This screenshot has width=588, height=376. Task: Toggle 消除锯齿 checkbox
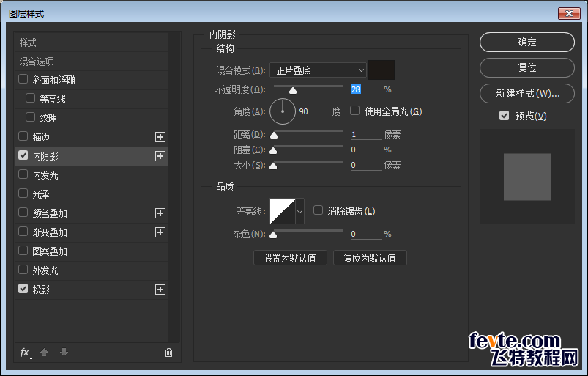click(x=318, y=210)
